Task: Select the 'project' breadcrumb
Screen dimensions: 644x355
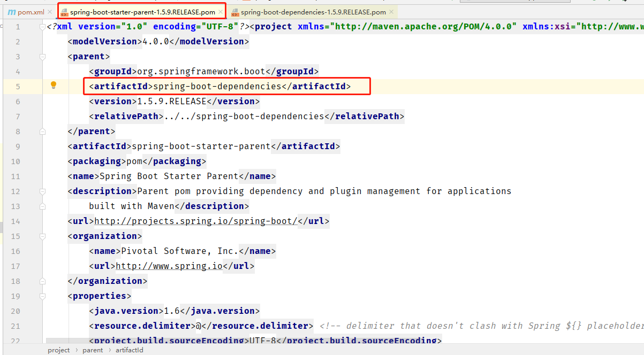Action: pyautogui.click(x=59, y=350)
